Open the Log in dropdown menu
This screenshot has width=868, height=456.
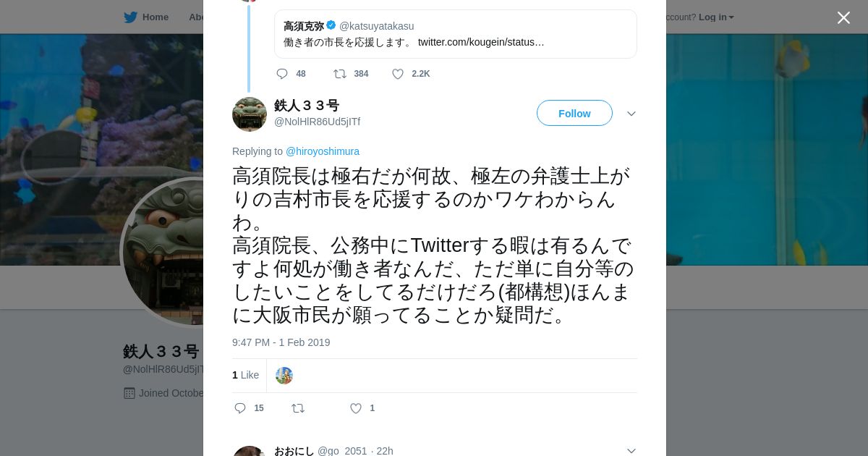[716, 17]
